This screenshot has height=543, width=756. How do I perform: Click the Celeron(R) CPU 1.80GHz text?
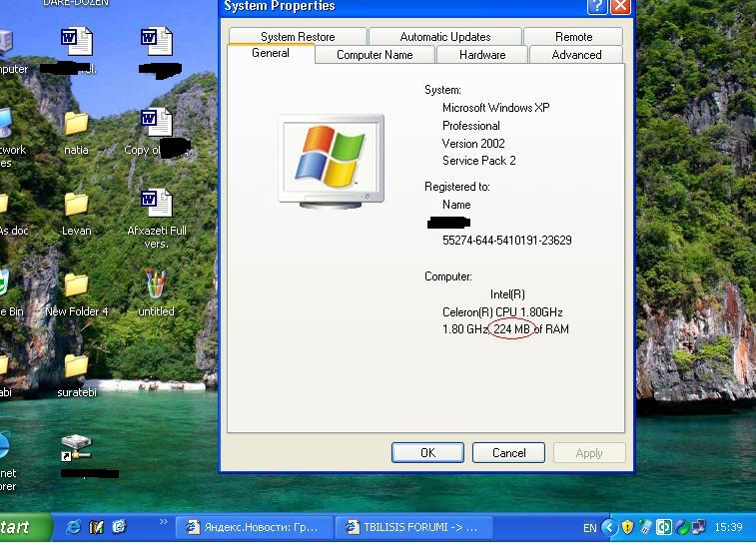tap(502, 312)
